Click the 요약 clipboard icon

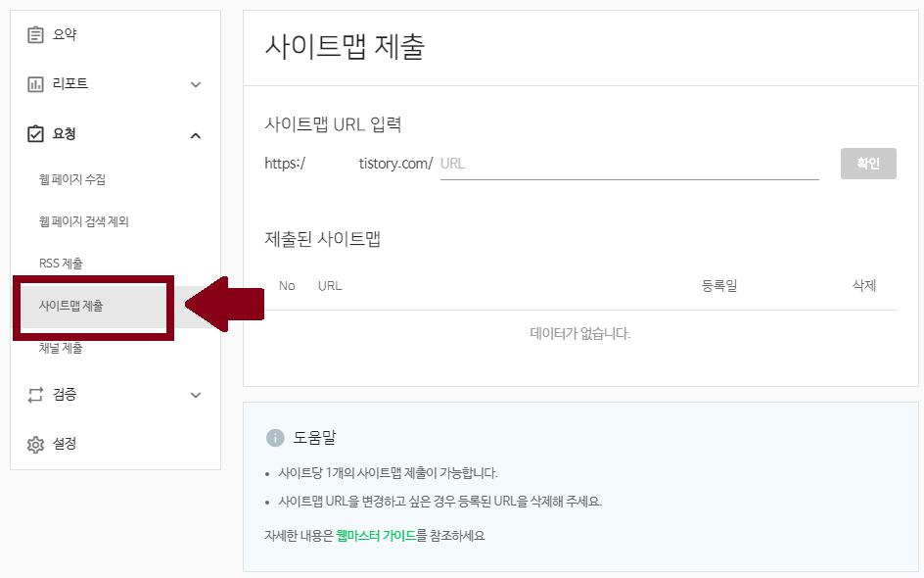35,35
